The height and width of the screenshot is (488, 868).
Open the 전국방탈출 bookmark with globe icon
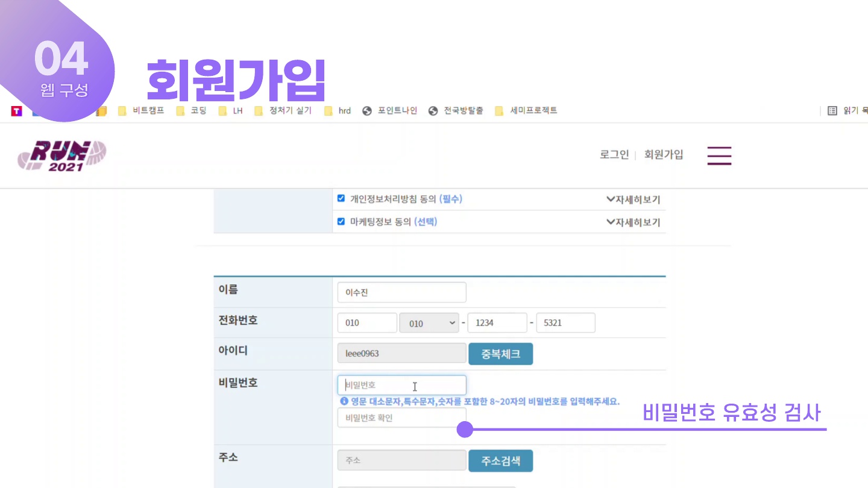click(456, 111)
